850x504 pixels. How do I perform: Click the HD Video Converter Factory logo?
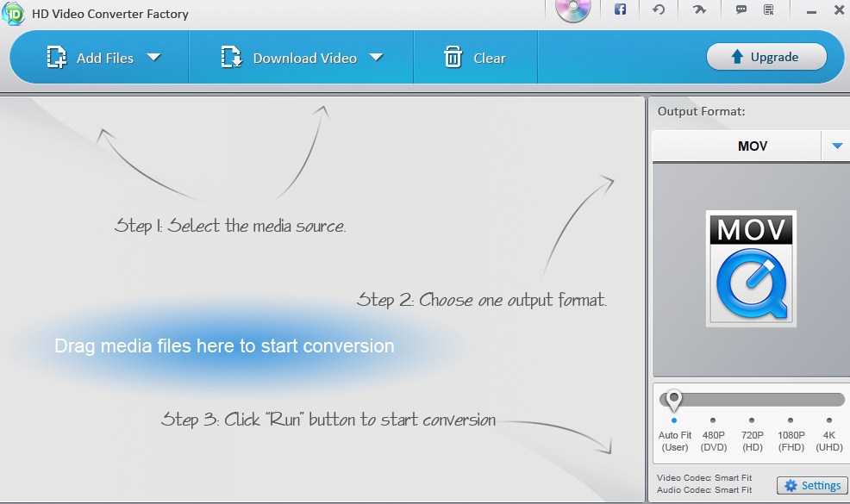(x=13, y=13)
